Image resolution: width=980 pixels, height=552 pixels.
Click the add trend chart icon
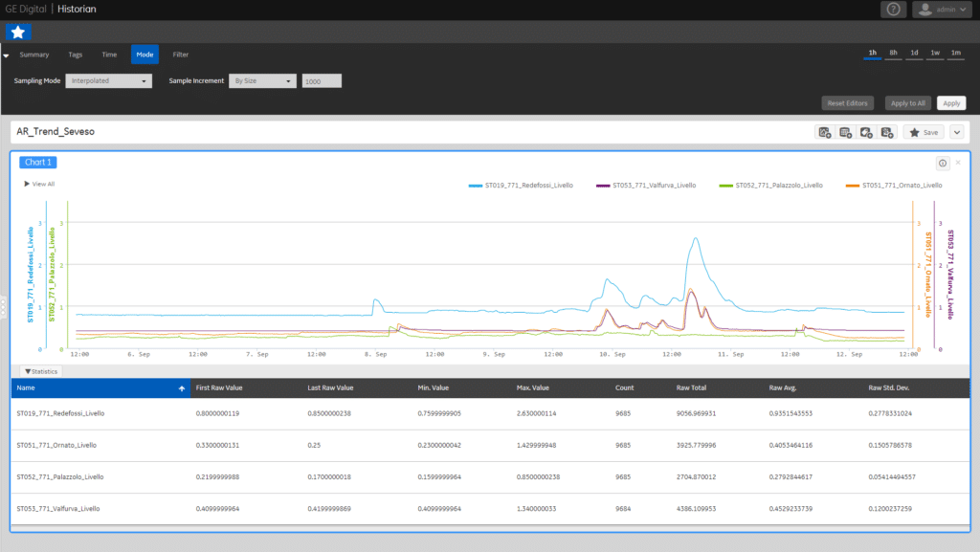click(824, 132)
